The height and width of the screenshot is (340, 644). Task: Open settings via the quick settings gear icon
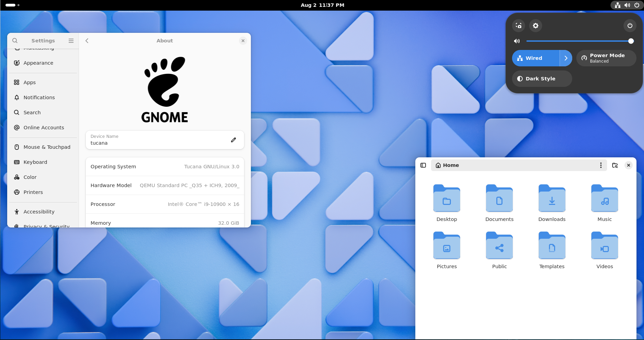[536, 26]
